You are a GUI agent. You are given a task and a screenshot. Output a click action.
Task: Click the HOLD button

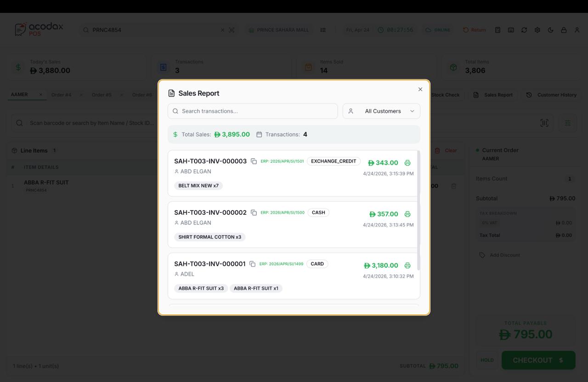point(487,360)
